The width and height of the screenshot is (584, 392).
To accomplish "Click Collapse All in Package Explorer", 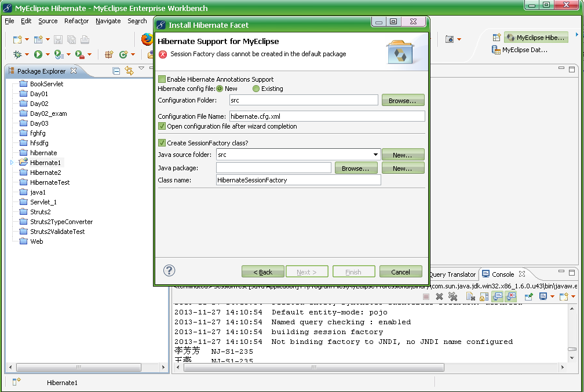I will tap(116, 71).
